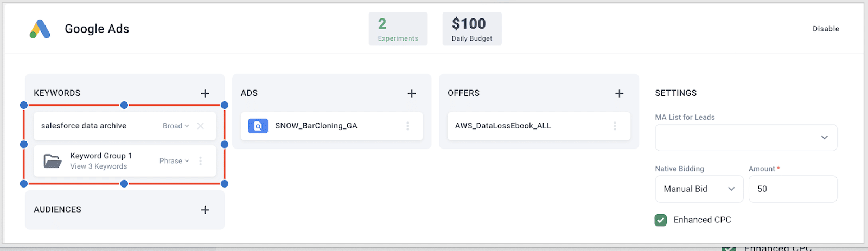Click the SNOW_BarCloning_GA search ad icon
Screen dimensions: 868x251
click(258, 126)
